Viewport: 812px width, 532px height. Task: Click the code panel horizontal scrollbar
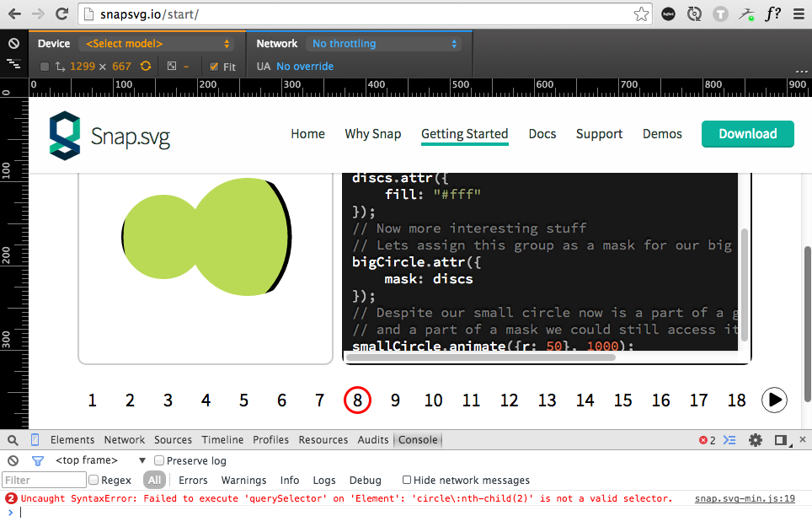pos(481,357)
